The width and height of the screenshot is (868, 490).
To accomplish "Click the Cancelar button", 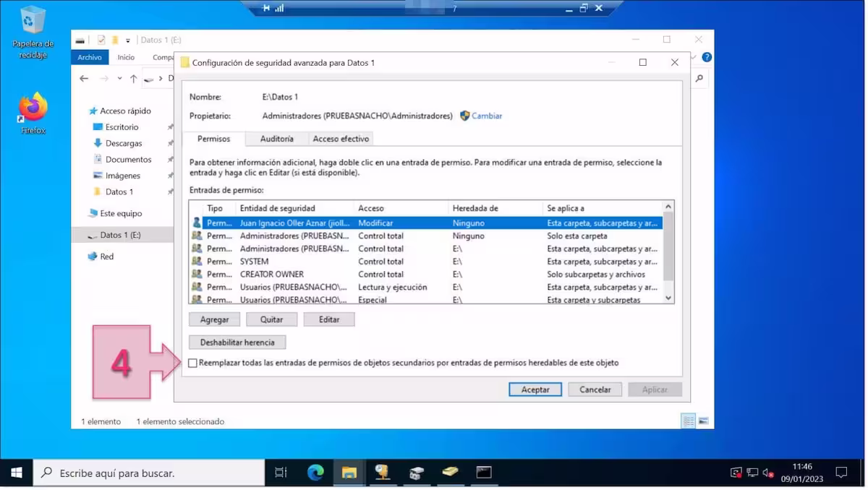I will 595,390.
